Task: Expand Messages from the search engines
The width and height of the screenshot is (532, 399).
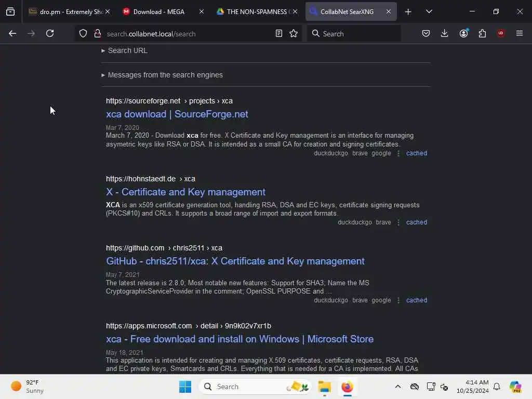Action: (162, 75)
